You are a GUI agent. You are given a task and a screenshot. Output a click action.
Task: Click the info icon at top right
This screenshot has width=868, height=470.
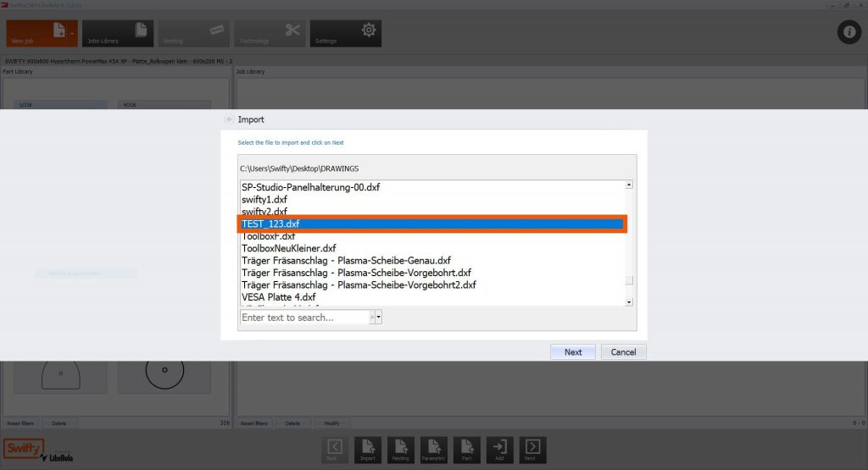(849, 33)
